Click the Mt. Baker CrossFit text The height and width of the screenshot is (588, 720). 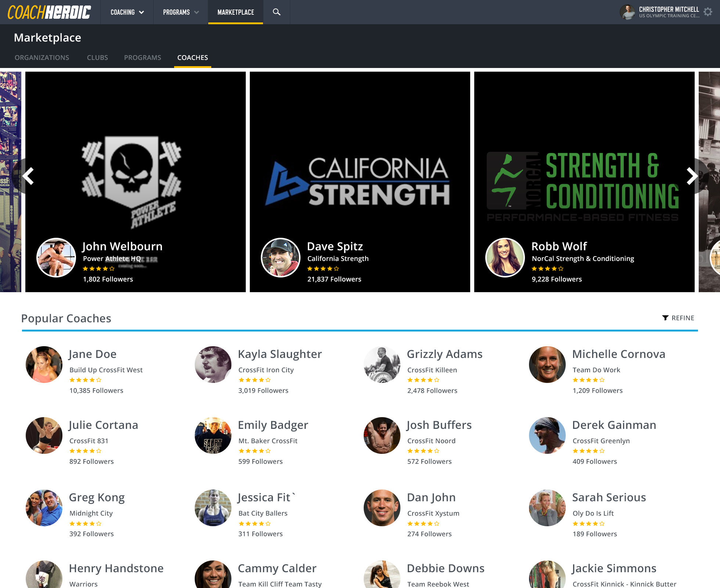[268, 441]
